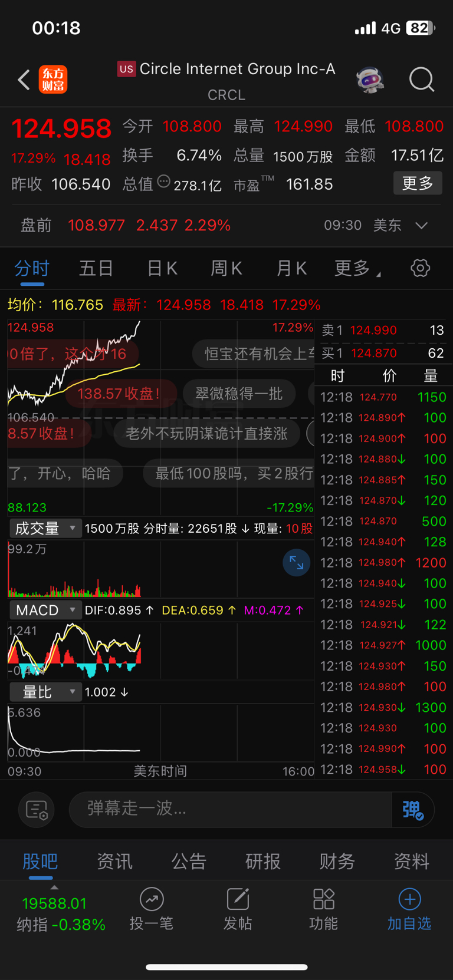The height and width of the screenshot is (980, 453).
Task: Switch to the 五日 tab
Action: tap(96, 269)
